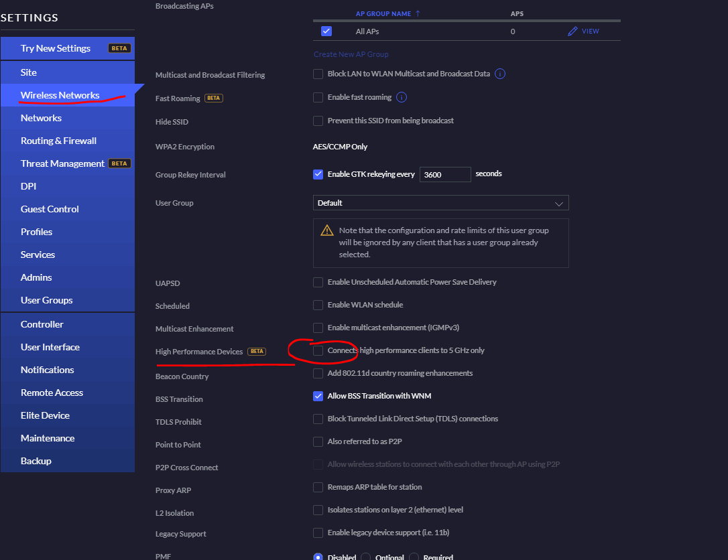Viewport: 728px width, 560px height.
Task: Enable multicast enhancement (IGMPv3)
Action: (x=318, y=328)
